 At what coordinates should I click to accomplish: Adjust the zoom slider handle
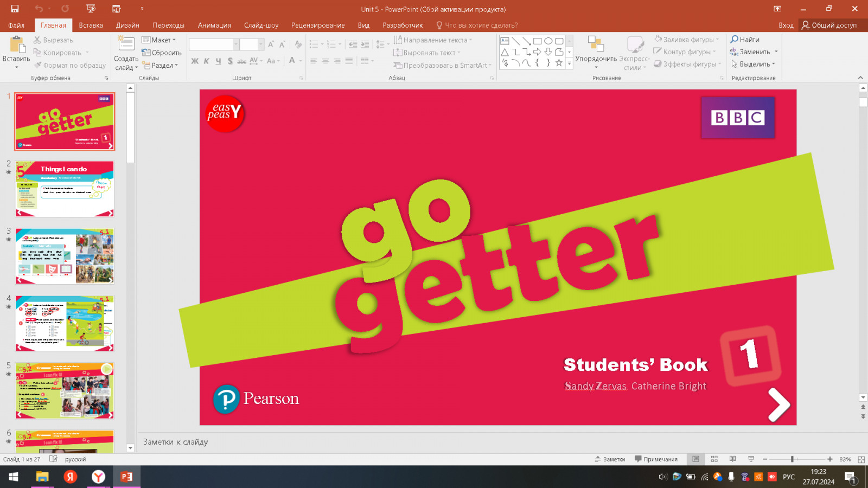(792, 459)
